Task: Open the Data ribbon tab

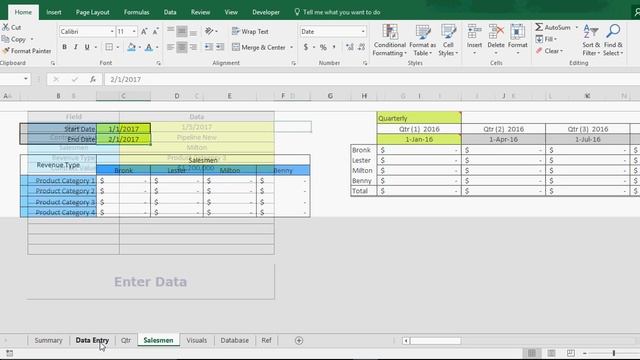Action: [x=170, y=12]
